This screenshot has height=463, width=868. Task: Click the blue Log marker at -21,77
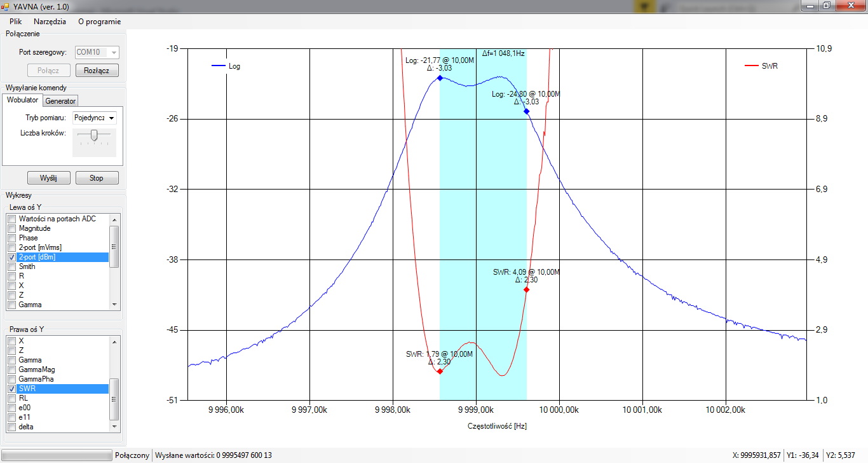coord(440,78)
